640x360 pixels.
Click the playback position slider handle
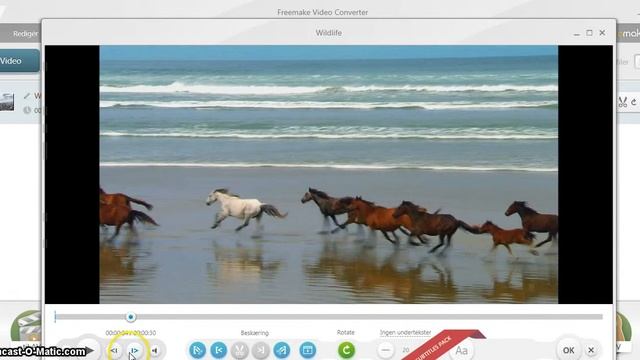pyautogui.click(x=131, y=317)
